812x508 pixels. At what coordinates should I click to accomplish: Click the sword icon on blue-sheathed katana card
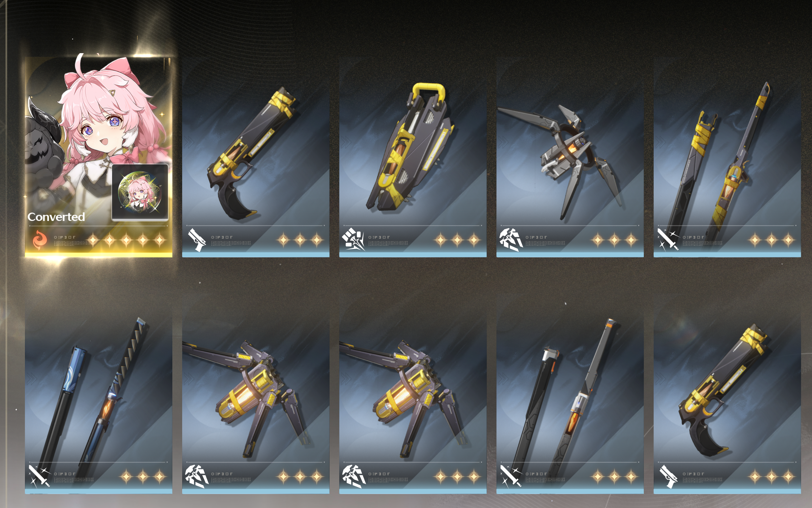pyautogui.click(x=40, y=476)
